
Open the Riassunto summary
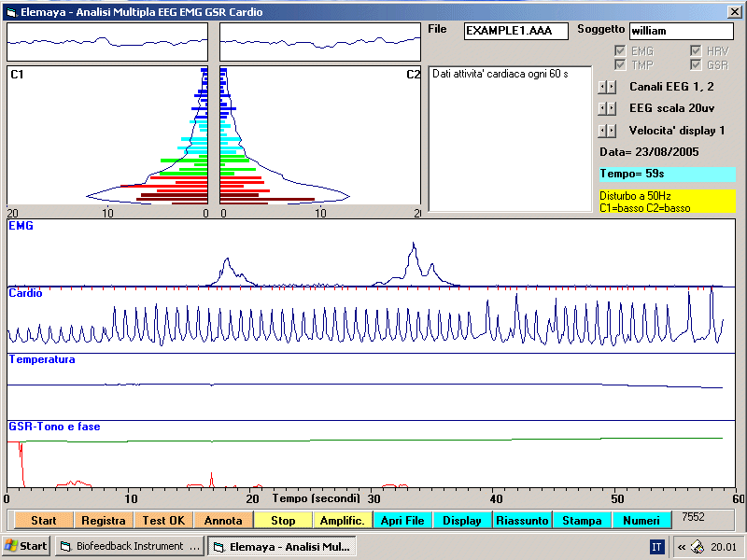pyautogui.click(x=522, y=521)
